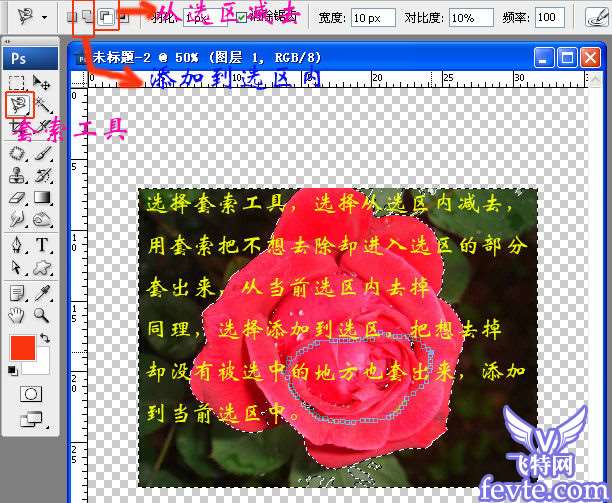The height and width of the screenshot is (503, 612).
Task: Click the frequency field showing 100
Action: [550, 18]
